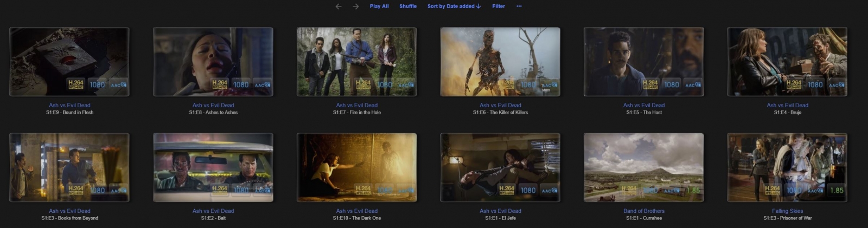Open The Dark One episode thumbnail

[x=356, y=167]
